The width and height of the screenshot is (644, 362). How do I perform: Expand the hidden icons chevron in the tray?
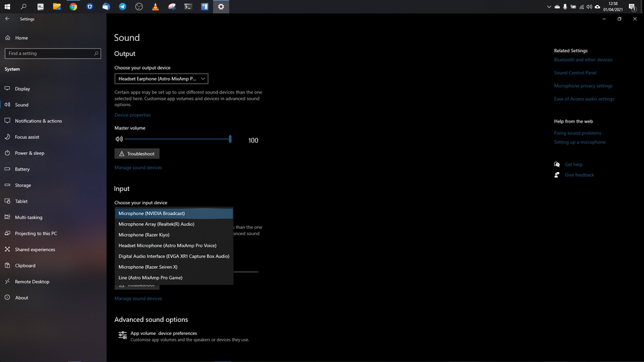point(549,7)
